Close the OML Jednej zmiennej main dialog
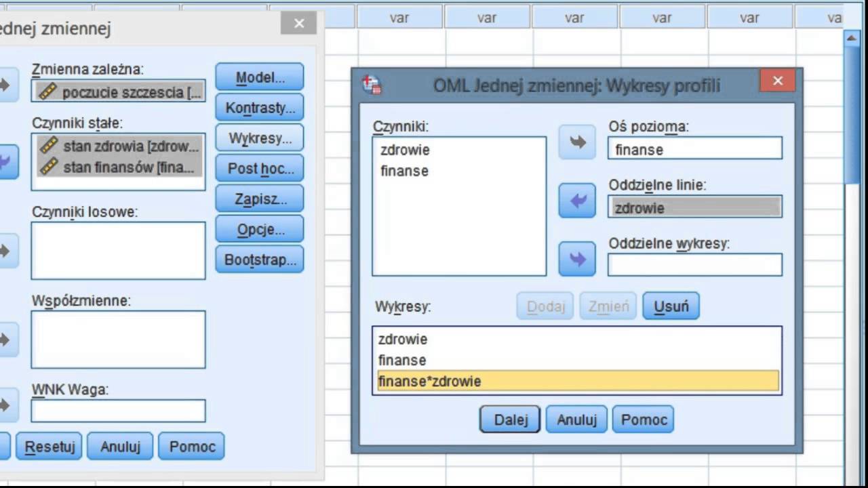The width and height of the screenshot is (868, 488). pos(299,24)
